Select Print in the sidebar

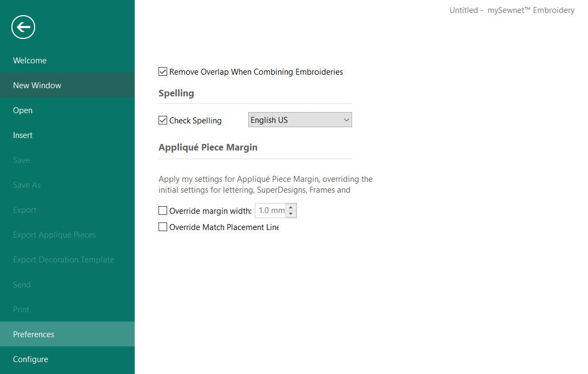point(21,310)
